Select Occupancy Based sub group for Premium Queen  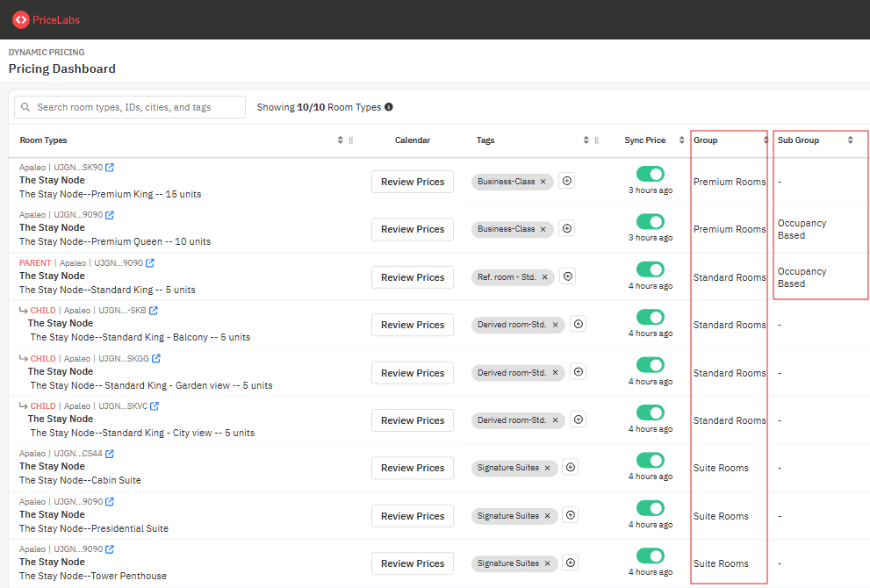point(802,229)
